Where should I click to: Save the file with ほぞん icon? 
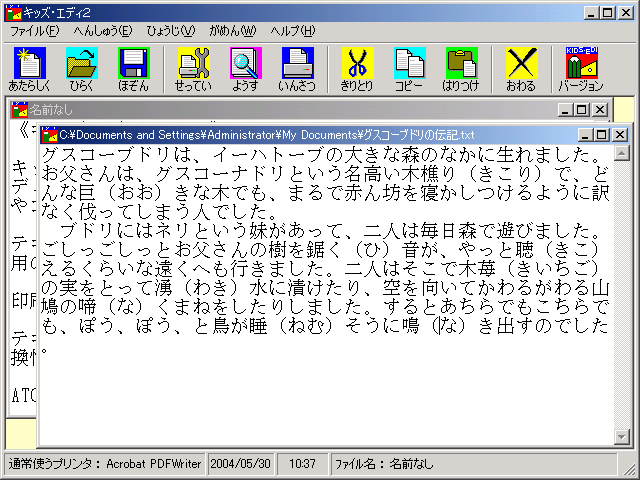[133, 69]
